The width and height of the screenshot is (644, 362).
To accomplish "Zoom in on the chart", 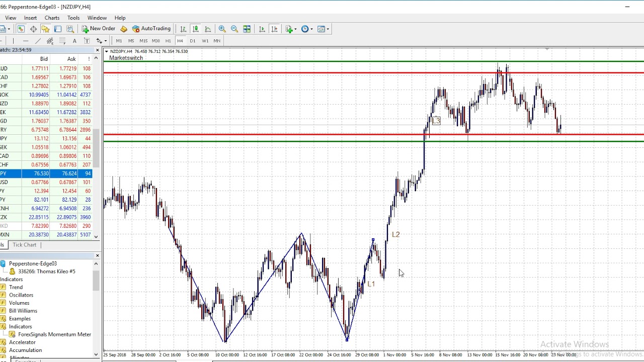I will (x=222, y=29).
